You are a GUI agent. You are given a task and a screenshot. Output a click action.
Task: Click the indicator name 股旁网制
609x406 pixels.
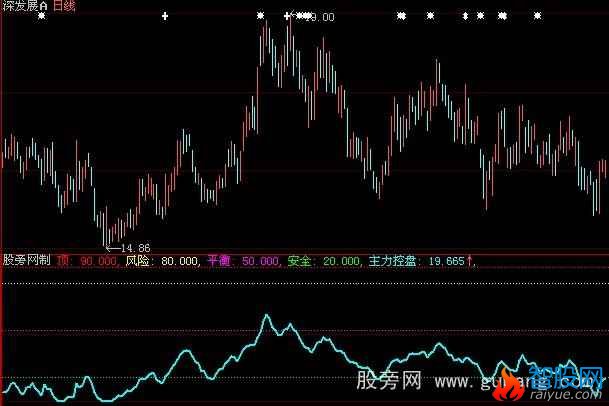tap(26, 260)
